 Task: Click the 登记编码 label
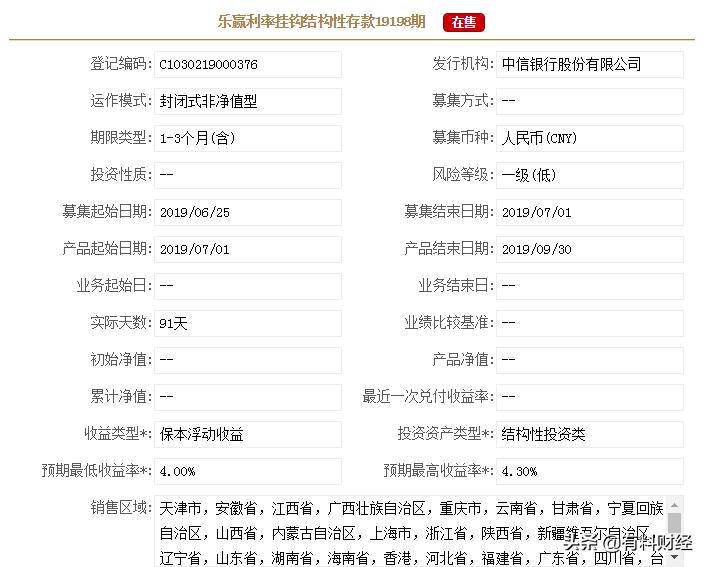point(121,64)
